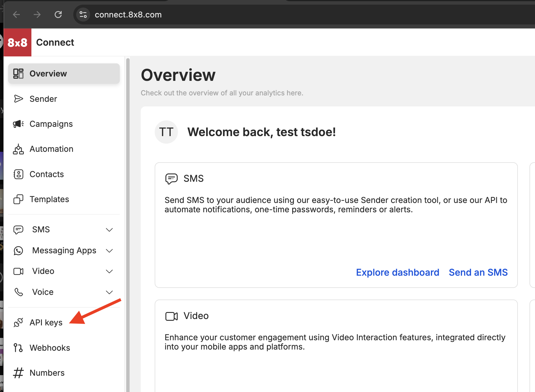The width and height of the screenshot is (535, 392).
Task: Expand the Voice sidebar chevron
Action: coord(109,292)
